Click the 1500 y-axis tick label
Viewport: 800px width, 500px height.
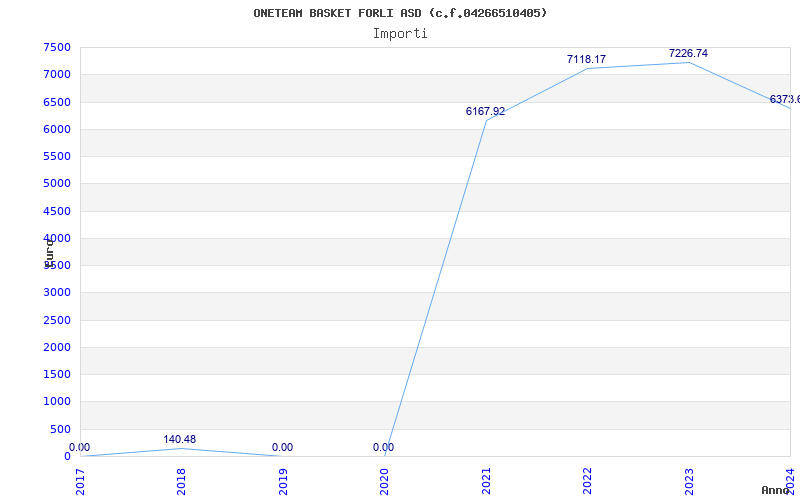[57, 374]
